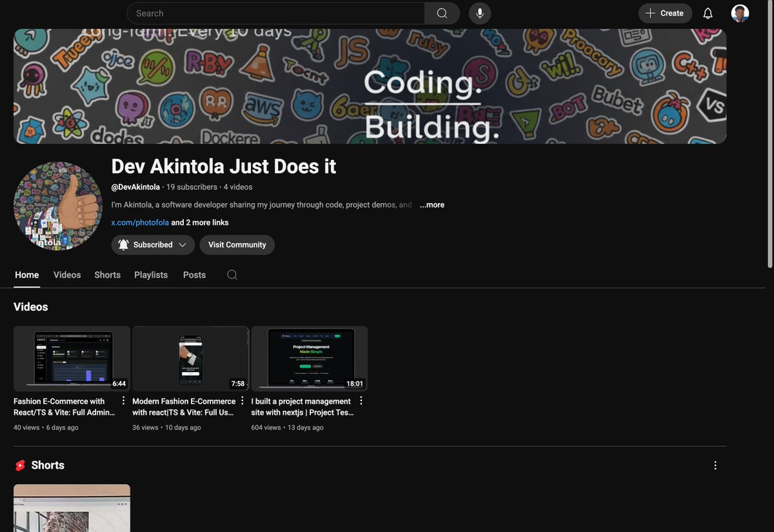Show the 'and 2 more links' list
Screen dimensions: 774x532
200,222
